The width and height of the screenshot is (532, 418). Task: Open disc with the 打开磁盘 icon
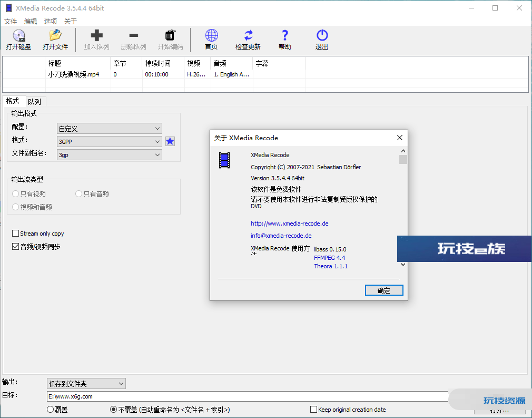coord(18,35)
